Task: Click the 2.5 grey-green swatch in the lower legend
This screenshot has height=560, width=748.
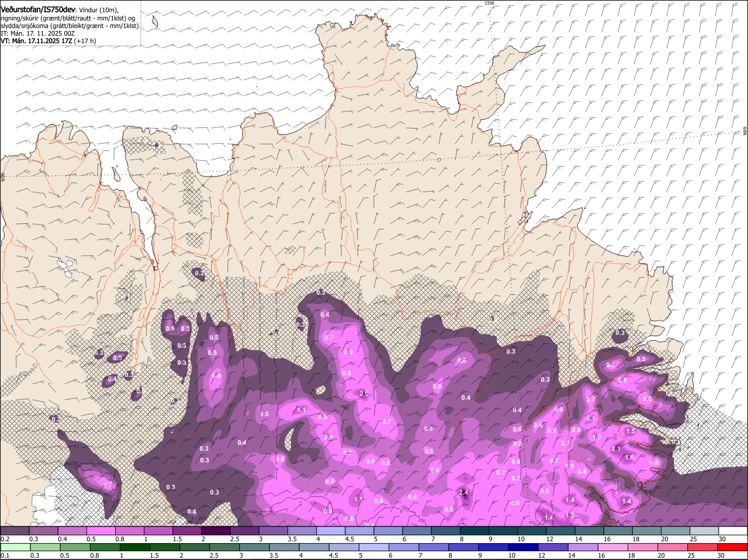Action: (224, 547)
